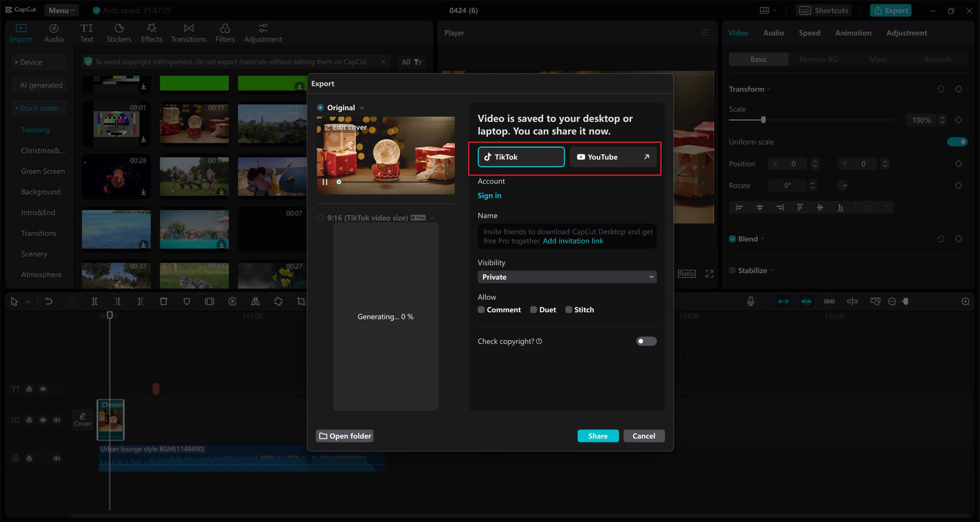Click the Crop tool icon
The height and width of the screenshot is (522, 980).
pos(301,302)
